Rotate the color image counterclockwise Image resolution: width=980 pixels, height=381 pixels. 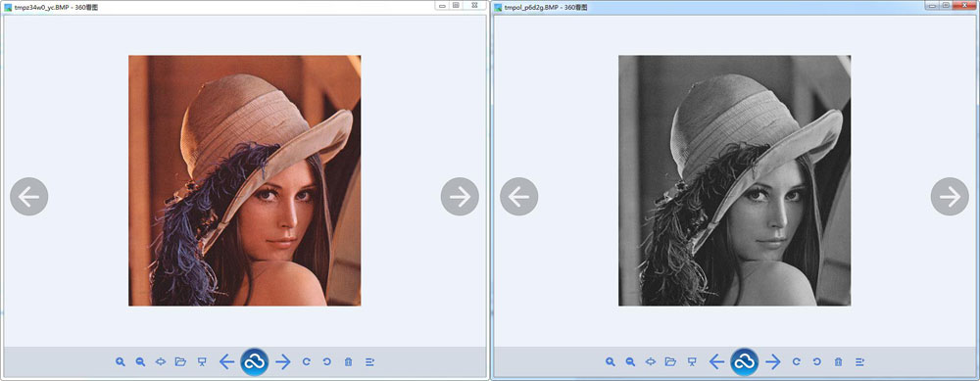point(327,361)
